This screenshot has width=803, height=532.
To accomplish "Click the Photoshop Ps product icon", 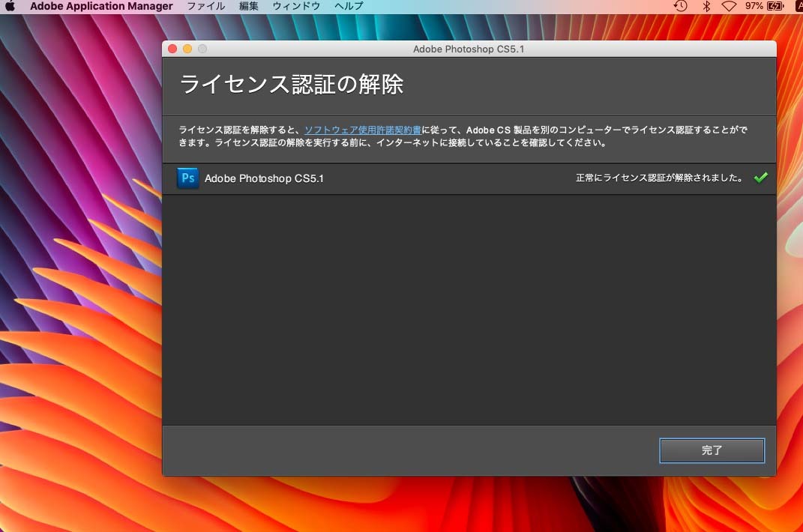I will pos(188,178).
